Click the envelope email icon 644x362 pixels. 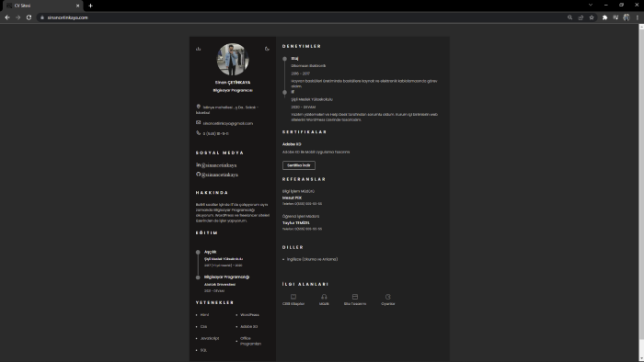click(x=199, y=122)
